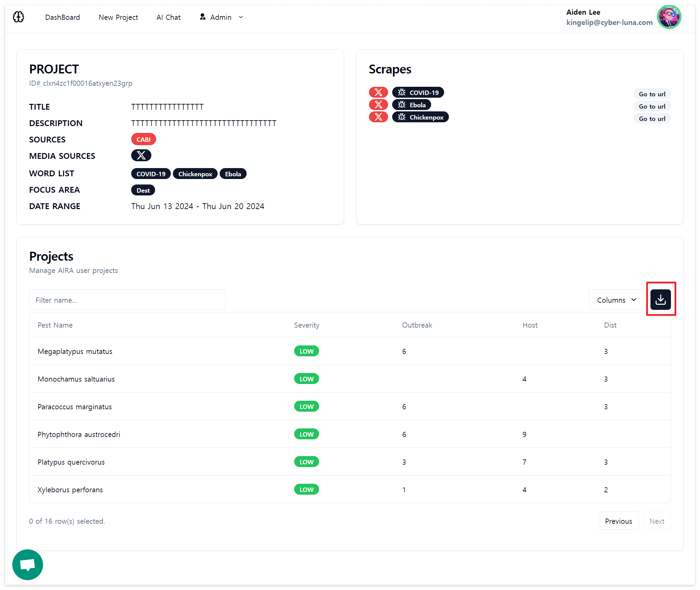Viewport: 700px width, 590px height.
Task: Click the X media source badge
Action: (x=141, y=155)
